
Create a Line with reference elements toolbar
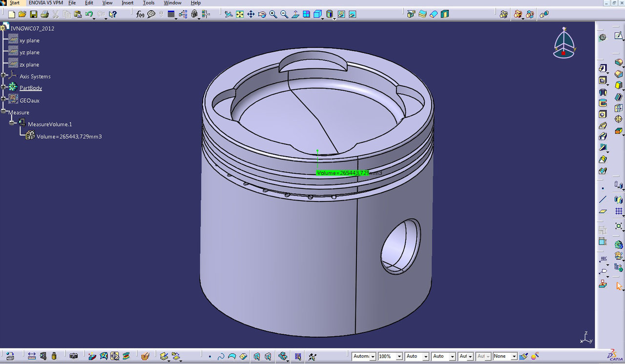click(603, 199)
